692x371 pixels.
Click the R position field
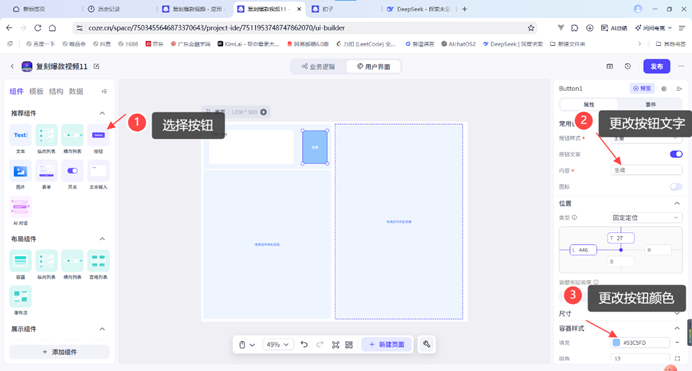click(x=658, y=250)
